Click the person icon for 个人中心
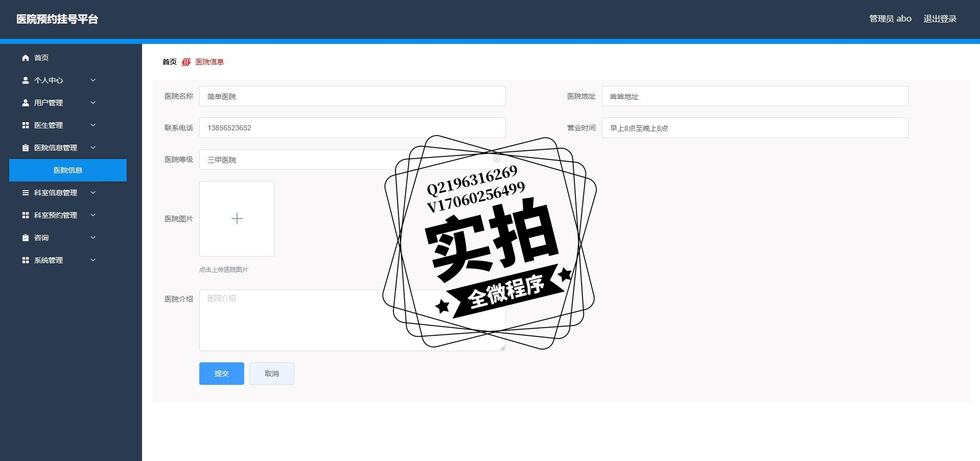Viewport: 980px width, 461px height. click(x=26, y=80)
